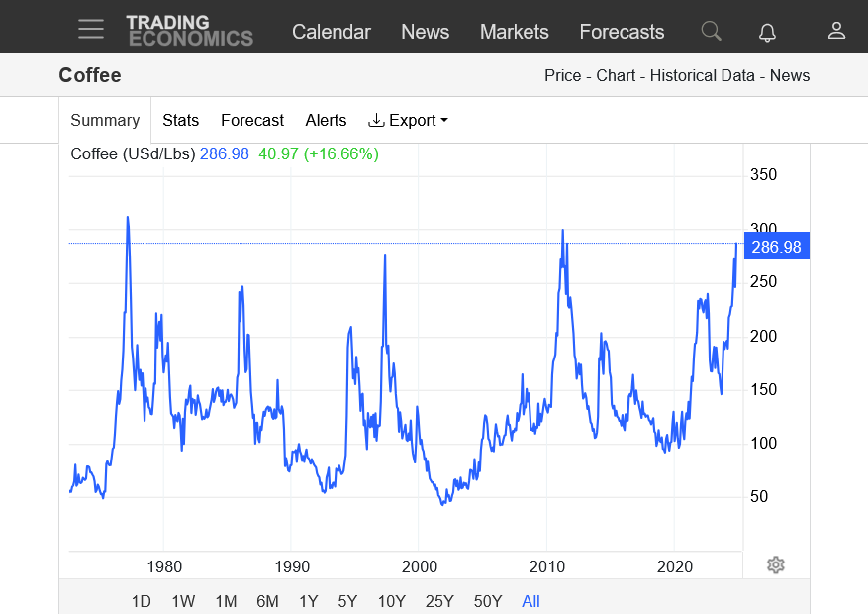
Task: Open chart settings gear icon
Action: pos(776,564)
